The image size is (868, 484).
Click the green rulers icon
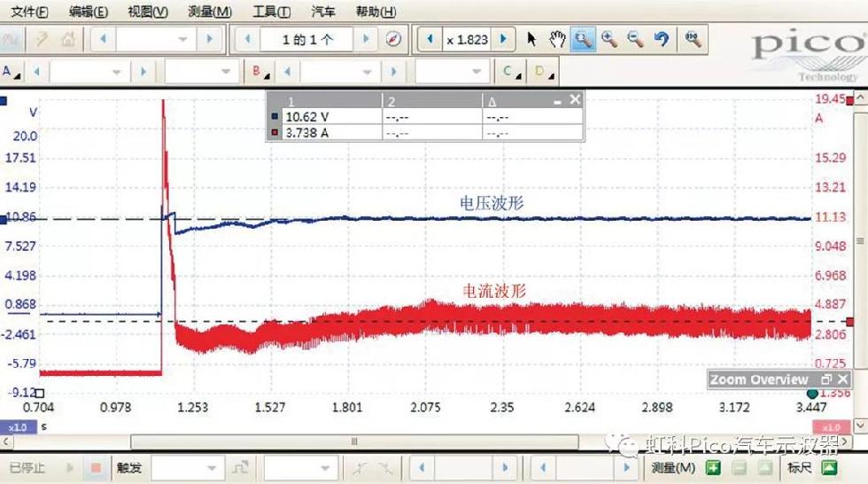click(829, 467)
